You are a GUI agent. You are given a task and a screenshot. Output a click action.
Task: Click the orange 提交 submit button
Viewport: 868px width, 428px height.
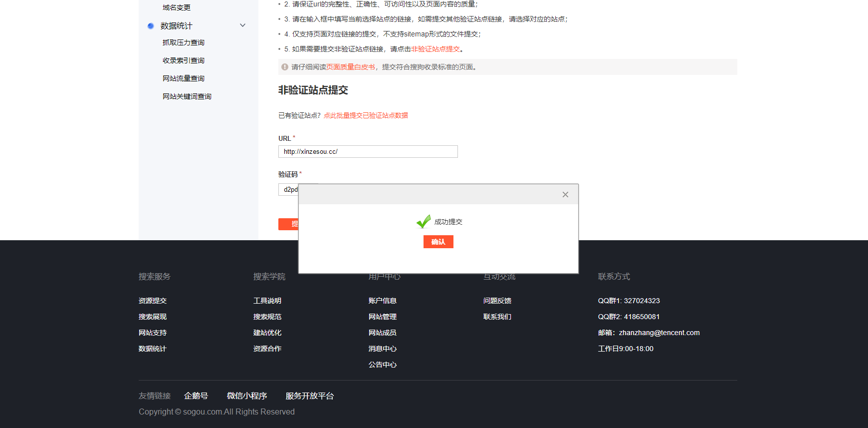pos(288,224)
